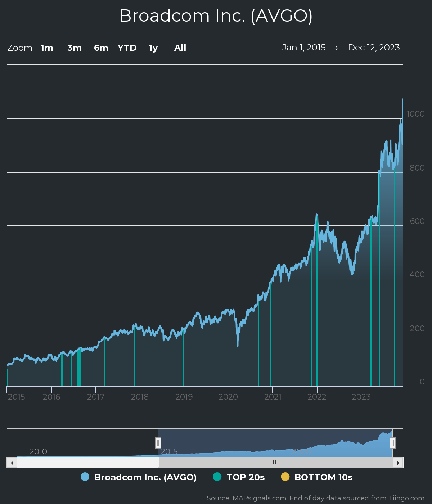The height and width of the screenshot is (504, 432).
Task: Select the 1m zoom range
Action: tap(47, 48)
